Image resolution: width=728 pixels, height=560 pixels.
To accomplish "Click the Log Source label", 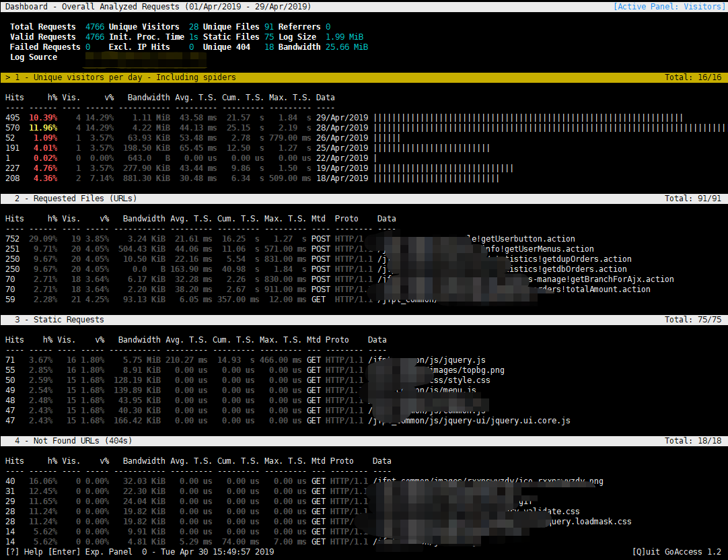I will (x=34, y=57).
